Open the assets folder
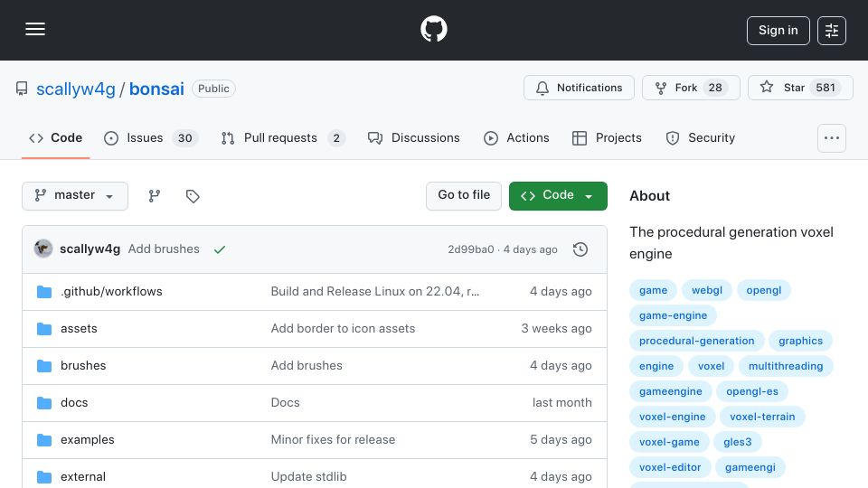This screenshot has height=488, width=868. pyautogui.click(x=79, y=329)
